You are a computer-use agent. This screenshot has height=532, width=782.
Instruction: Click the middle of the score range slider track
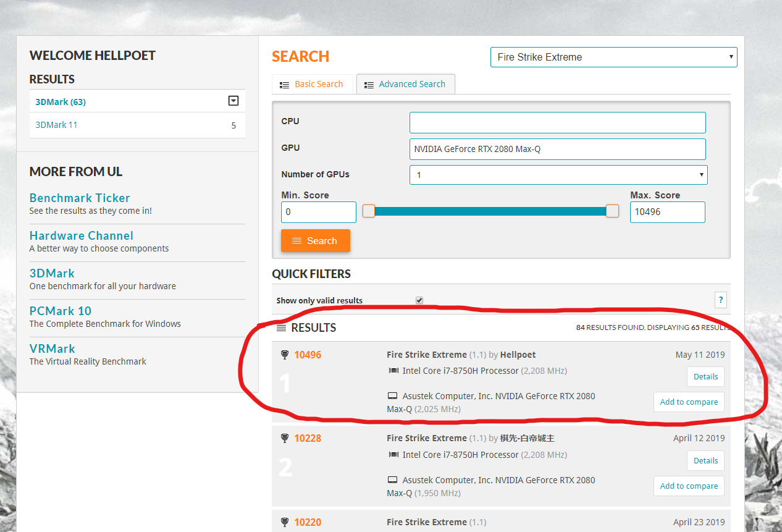coord(490,211)
